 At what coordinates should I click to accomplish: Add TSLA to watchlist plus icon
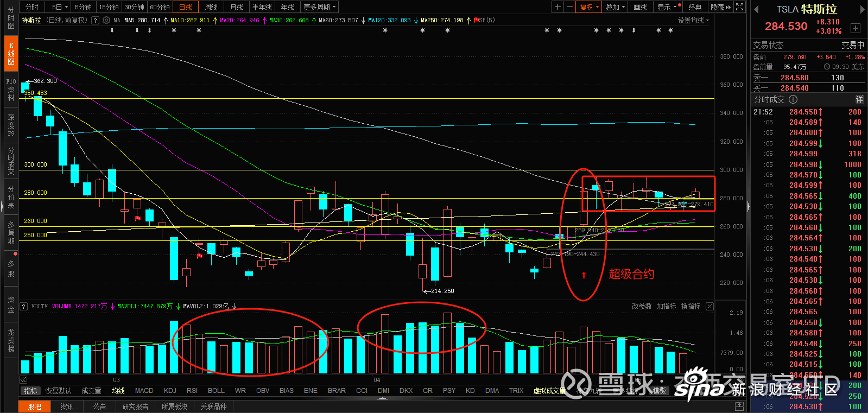coord(856,28)
